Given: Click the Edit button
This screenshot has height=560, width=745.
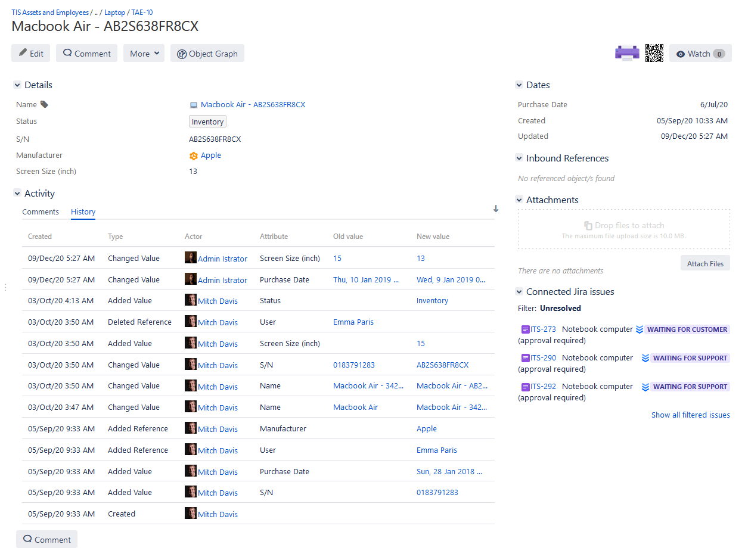Looking at the screenshot, I should click(30, 54).
